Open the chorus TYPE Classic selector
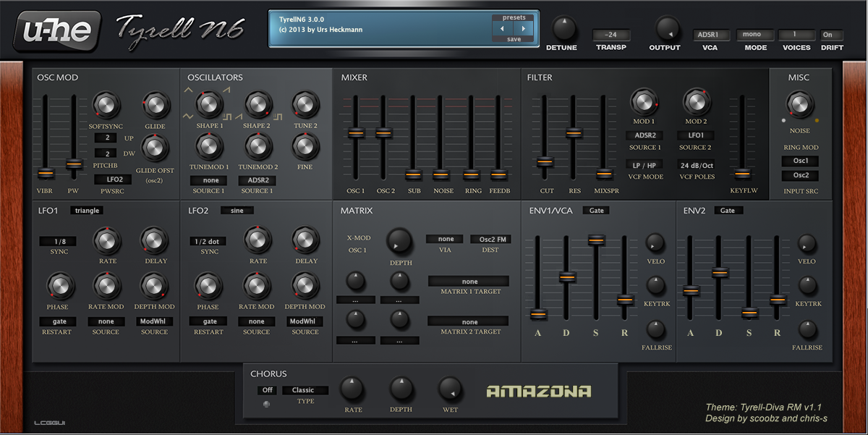This screenshot has width=868, height=435. pyautogui.click(x=305, y=390)
